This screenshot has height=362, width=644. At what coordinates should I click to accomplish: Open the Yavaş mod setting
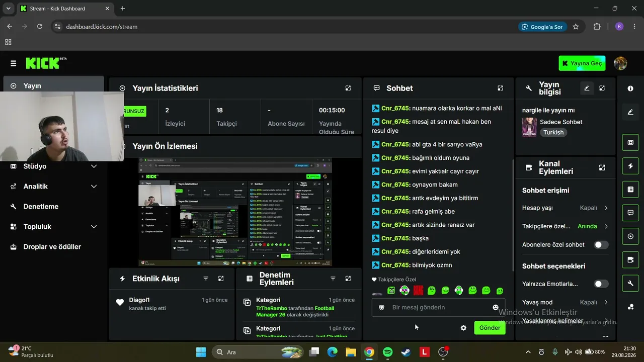pyautogui.click(x=565, y=302)
